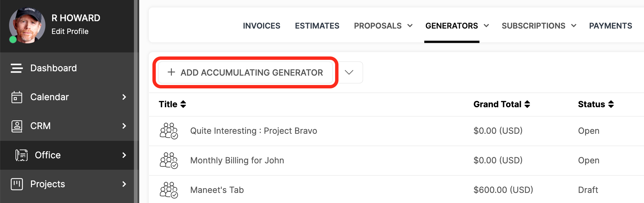Click the Maneet's Tab generator icon

coord(169,190)
